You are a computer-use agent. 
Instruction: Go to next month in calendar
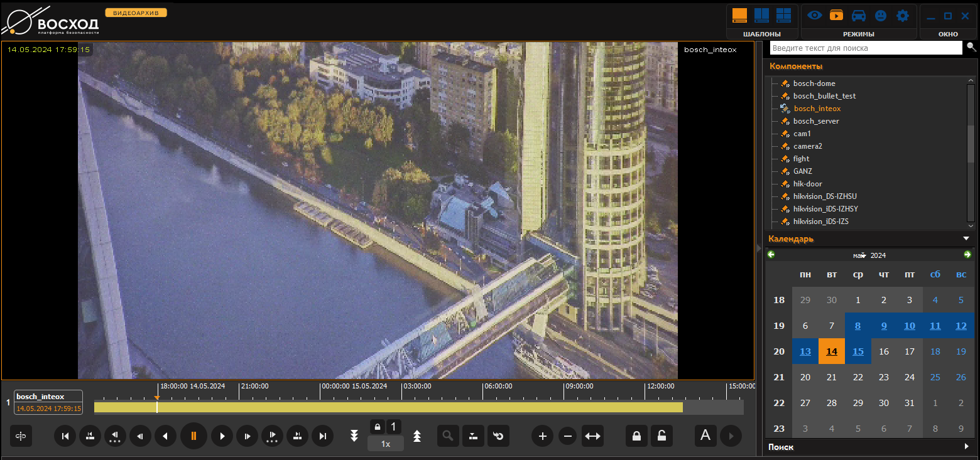(x=967, y=255)
